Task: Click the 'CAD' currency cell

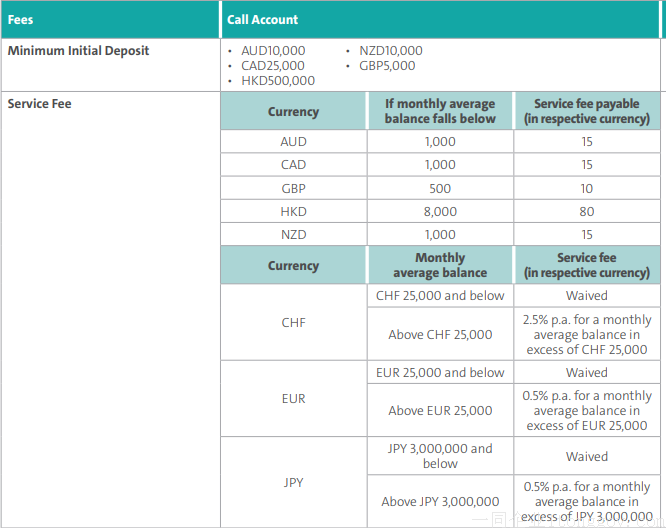Action: pyautogui.click(x=293, y=164)
